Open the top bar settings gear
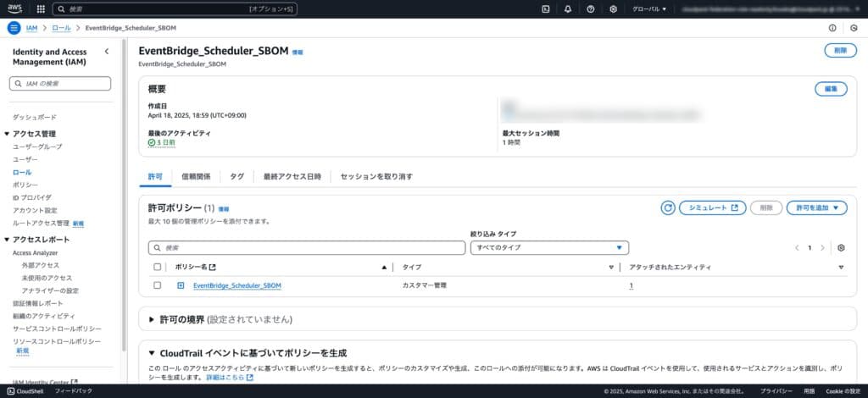 click(x=614, y=8)
